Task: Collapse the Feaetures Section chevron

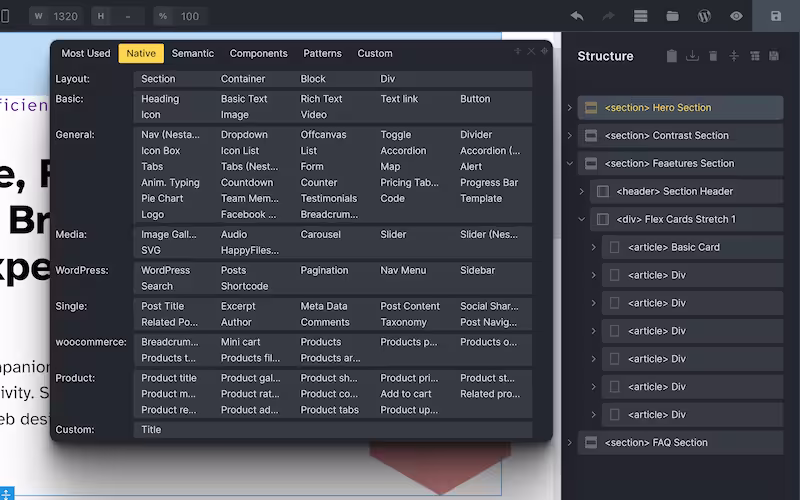Action: [x=569, y=164]
